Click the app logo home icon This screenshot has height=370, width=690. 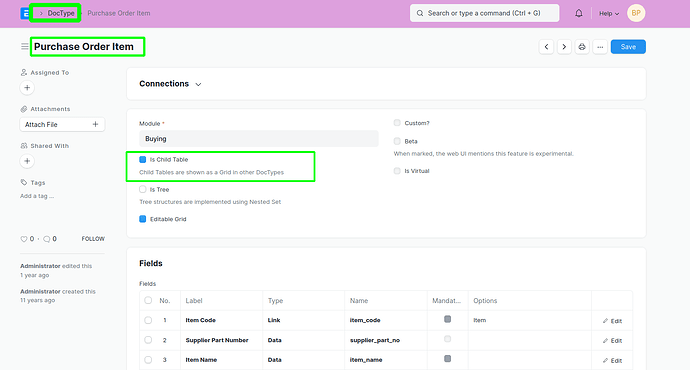pyautogui.click(x=24, y=13)
